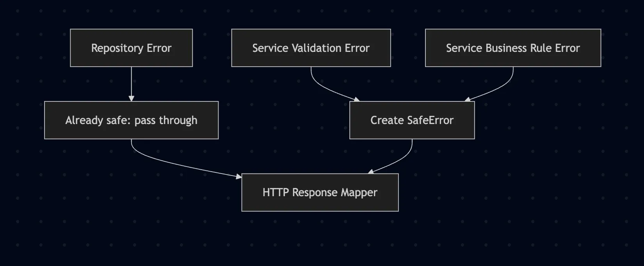
Task: Select the Service Business Rule Error box
Action: tap(513, 48)
